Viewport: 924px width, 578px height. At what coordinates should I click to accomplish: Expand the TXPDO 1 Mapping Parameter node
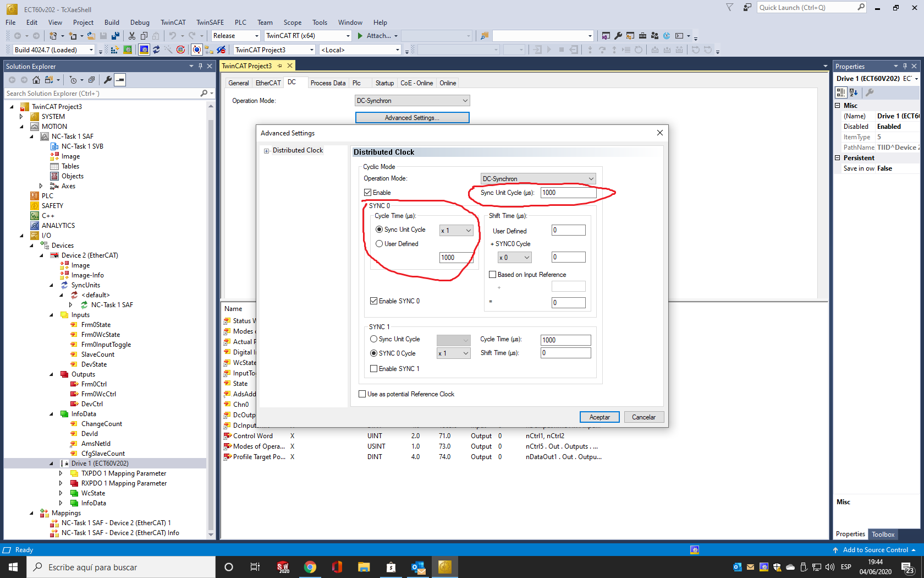pyautogui.click(x=61, y=473)
